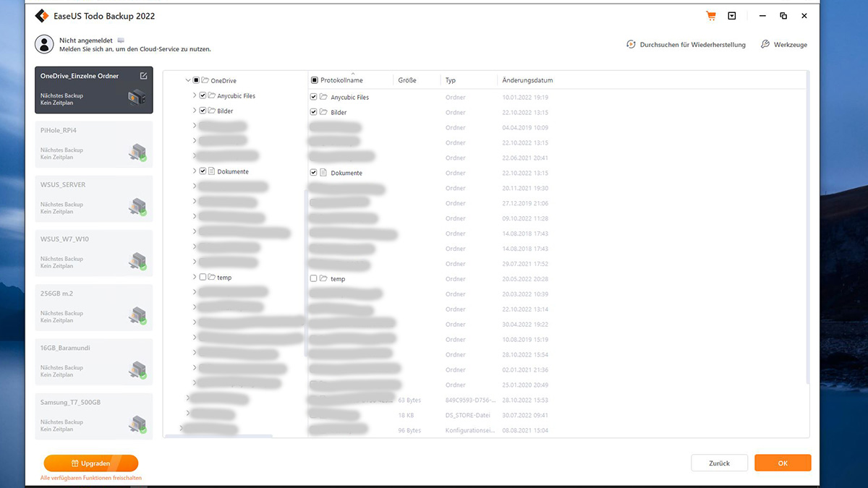Select Dokumente label in the folder tree
The image size is (868, 488).
233,171
